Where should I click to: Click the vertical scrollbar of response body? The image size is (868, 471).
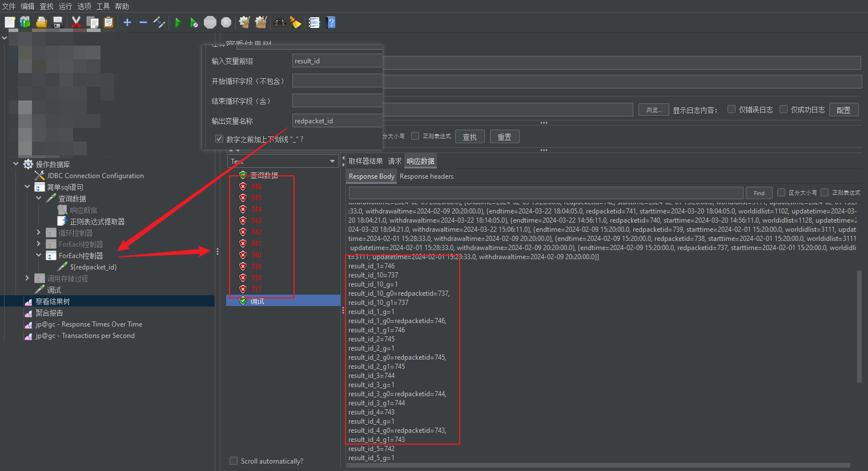[x=859, y=326]
